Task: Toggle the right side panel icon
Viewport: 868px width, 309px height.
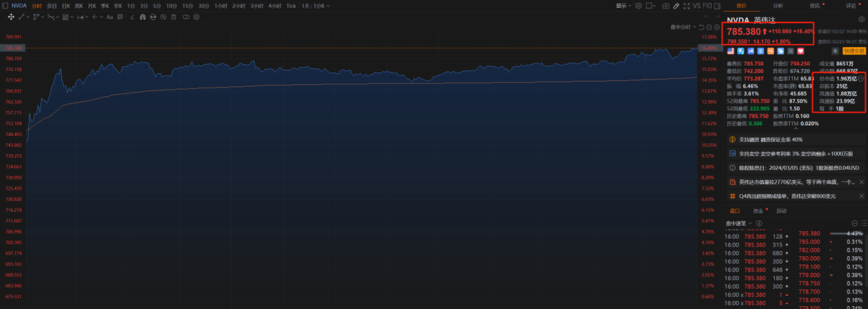Action: 717,6
